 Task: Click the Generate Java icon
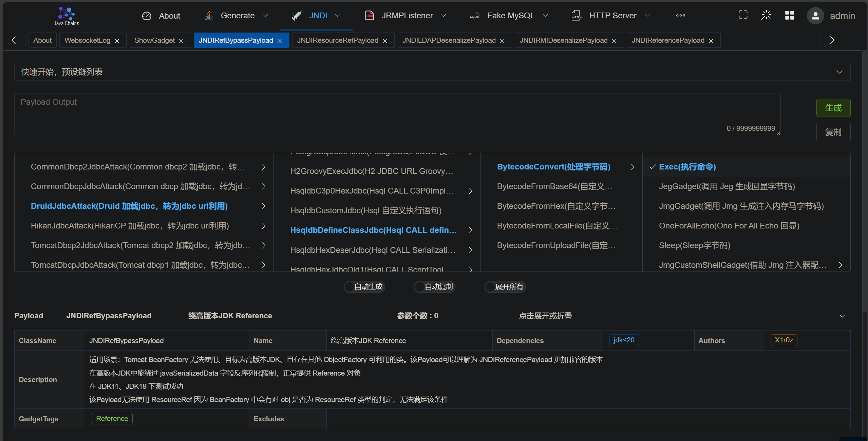click(209, 16)
